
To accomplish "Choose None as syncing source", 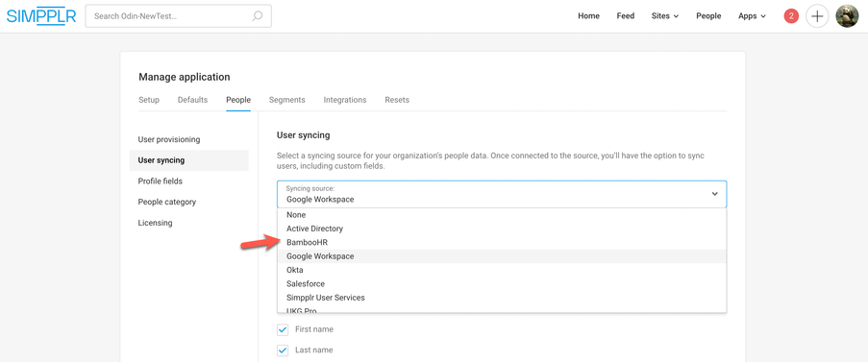I will point(502,215).
